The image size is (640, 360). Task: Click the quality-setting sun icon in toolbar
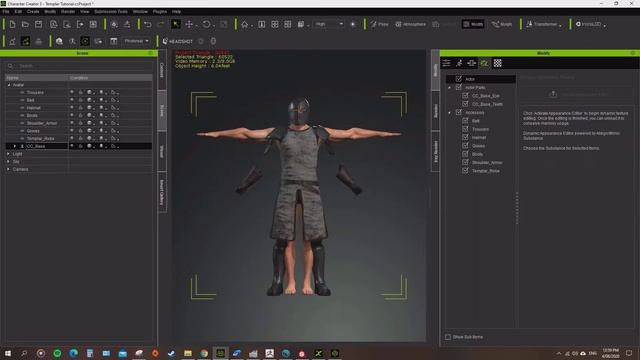point(353,24)
